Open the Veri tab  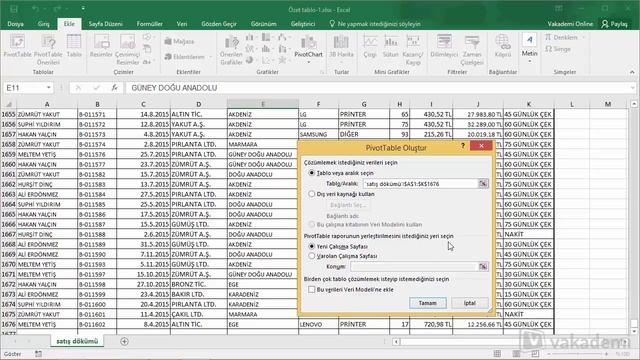click(x=182, y=24)
